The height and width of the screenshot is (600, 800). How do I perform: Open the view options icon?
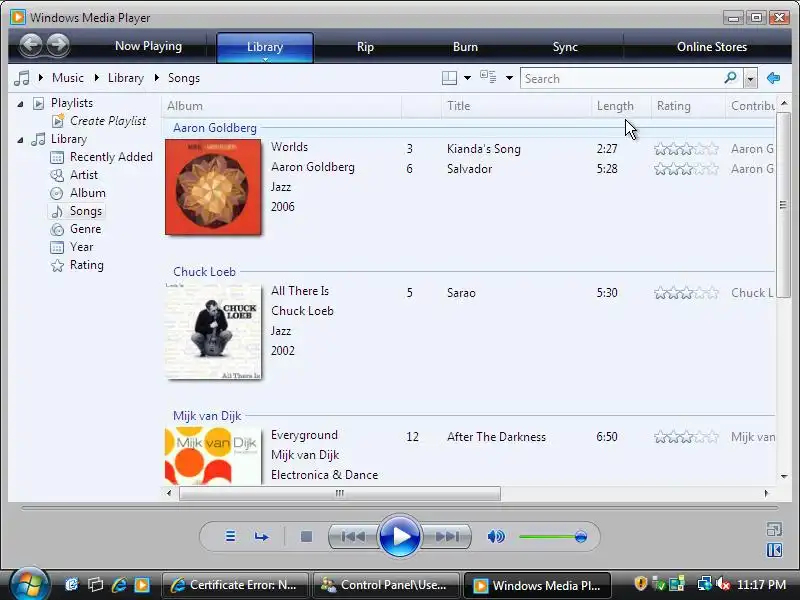[488, 78]
